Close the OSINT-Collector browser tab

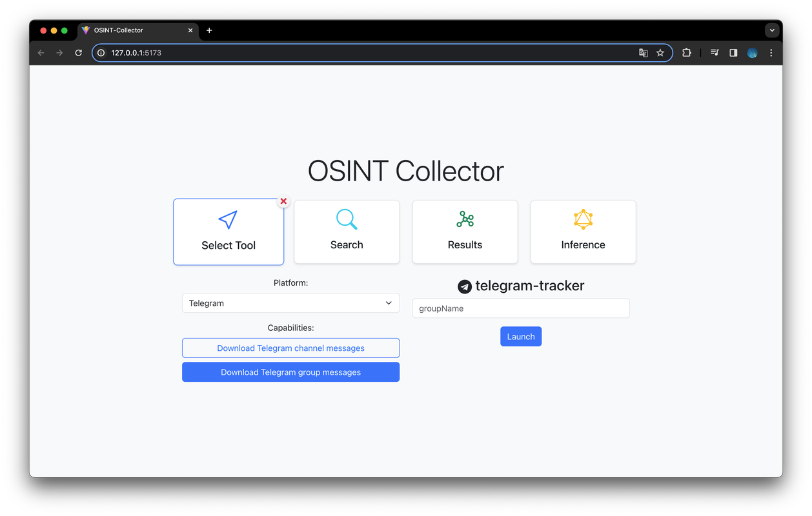190,30
